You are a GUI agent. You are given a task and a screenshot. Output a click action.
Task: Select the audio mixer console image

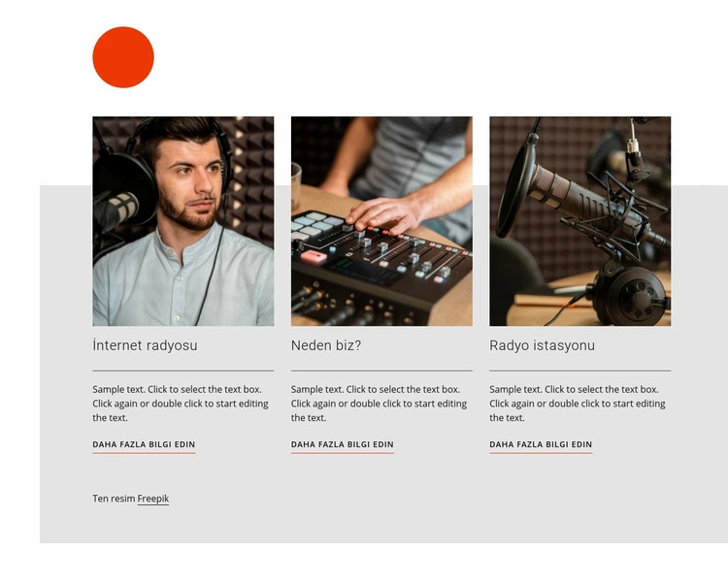[x=381, y=221]
